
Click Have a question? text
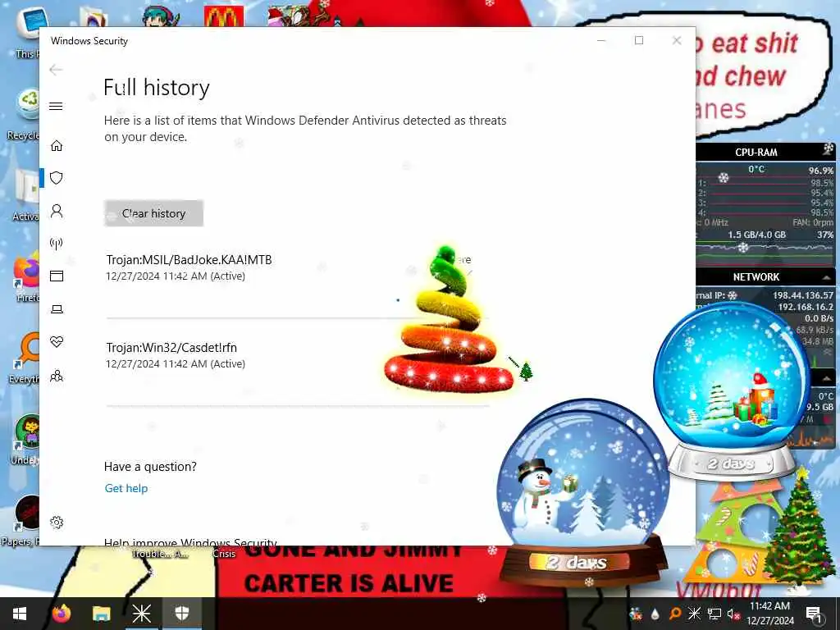click(150, 467)
